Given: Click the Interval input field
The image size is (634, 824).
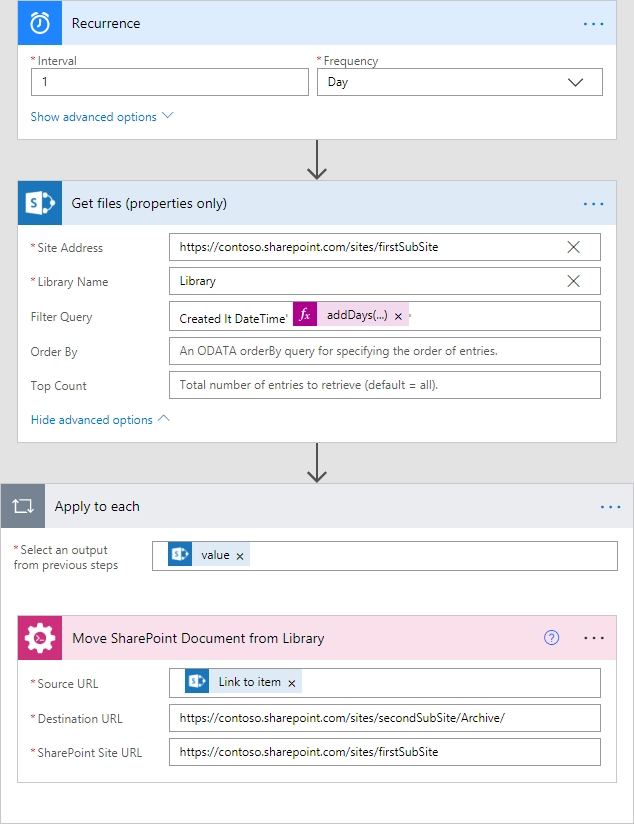Looking at the screenshot, I should [x=170, y=82].
